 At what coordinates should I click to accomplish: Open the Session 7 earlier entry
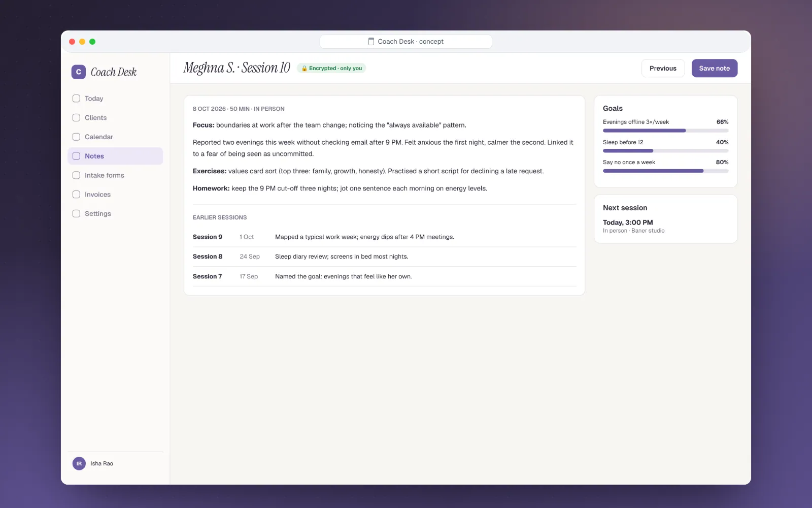point(384,276)
